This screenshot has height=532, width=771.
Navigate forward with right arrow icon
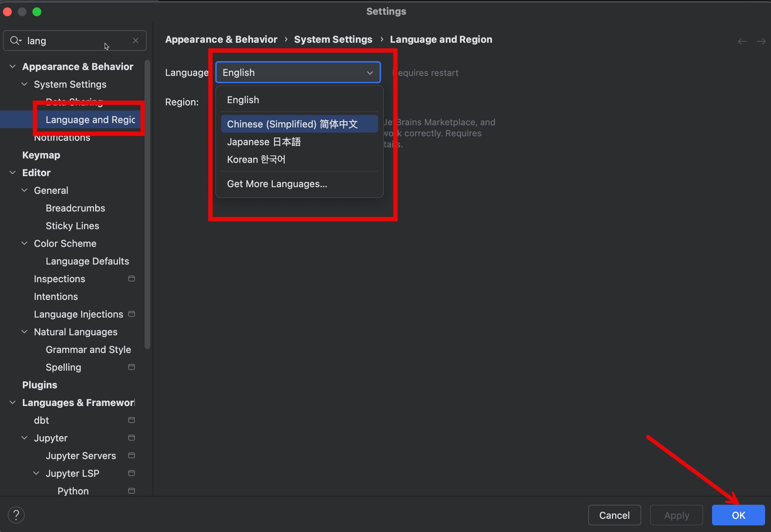click(x=761, y=41)
